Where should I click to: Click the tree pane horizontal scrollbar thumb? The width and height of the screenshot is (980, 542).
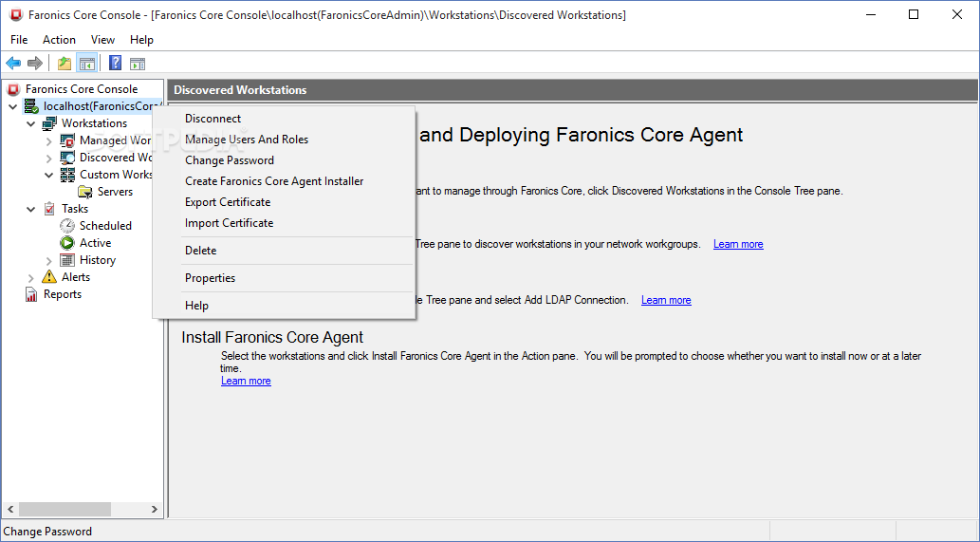(65, 509)
